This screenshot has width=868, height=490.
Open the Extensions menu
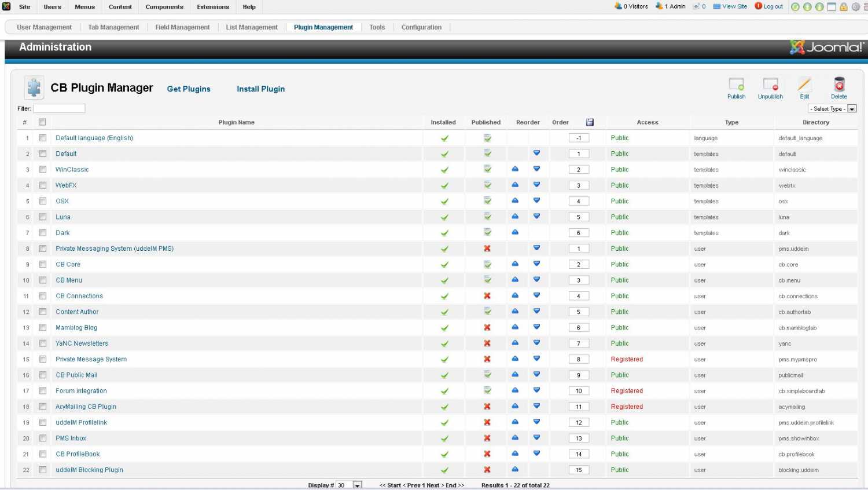click(x=213, y=7)
